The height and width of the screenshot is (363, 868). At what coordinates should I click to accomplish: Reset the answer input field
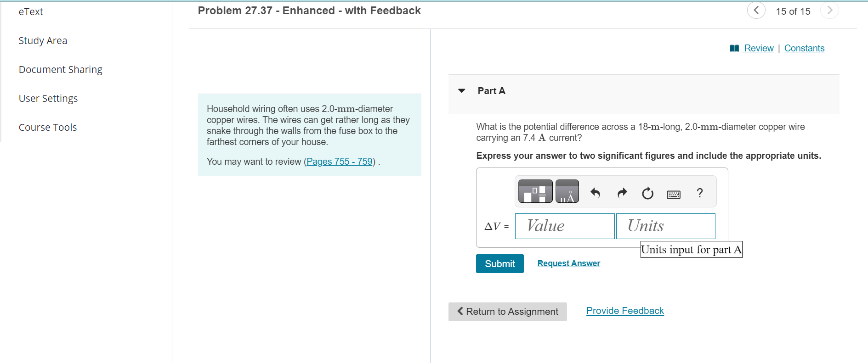point(647,193)
